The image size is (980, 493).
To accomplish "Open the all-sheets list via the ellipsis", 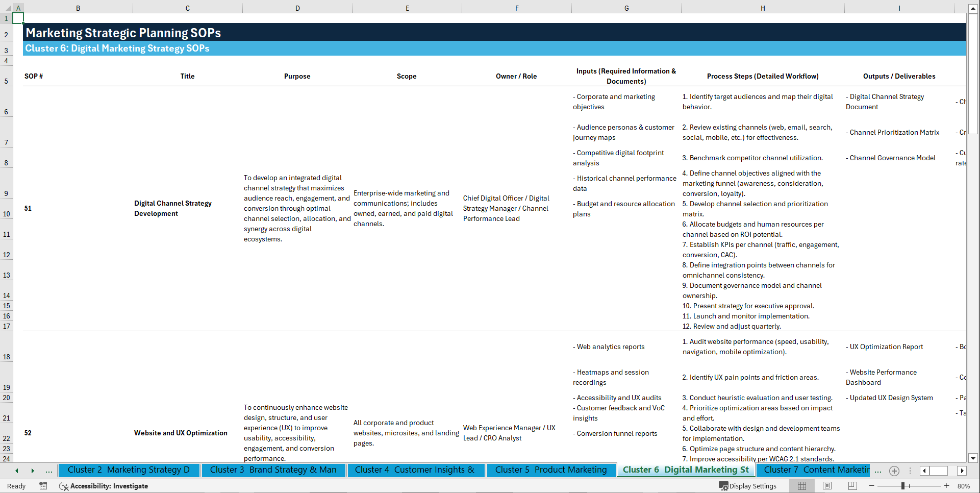I will click(x=48, y=471).
